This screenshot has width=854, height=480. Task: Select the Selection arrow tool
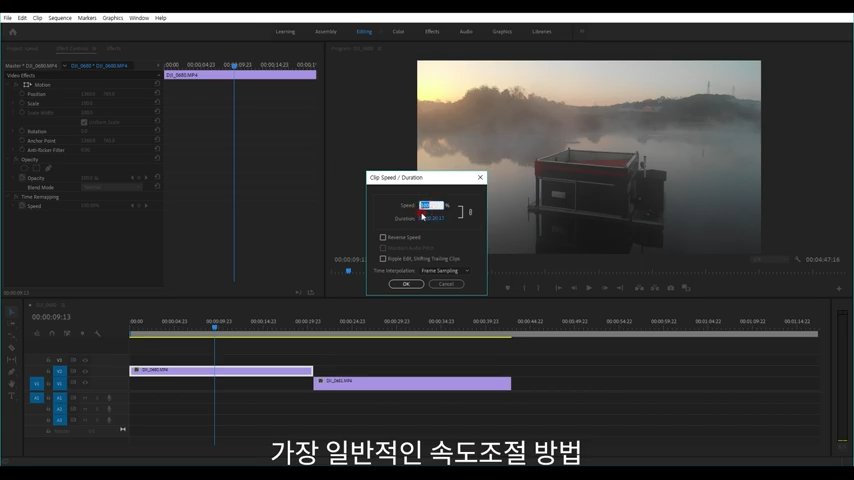point(11,311)
